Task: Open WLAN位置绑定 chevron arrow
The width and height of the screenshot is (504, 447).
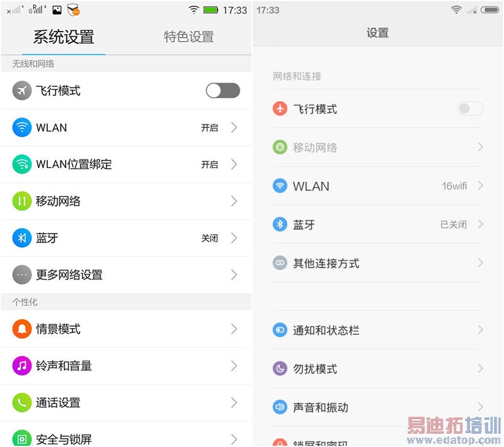Action: click(234, 164)
